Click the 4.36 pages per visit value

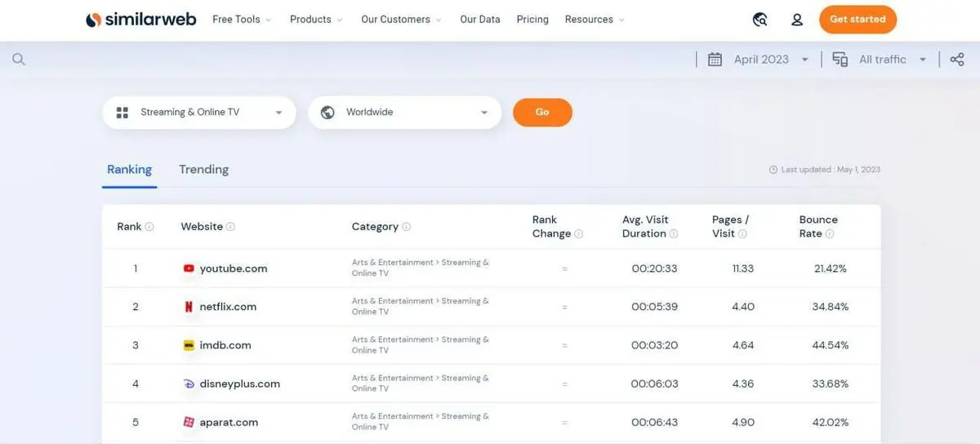(x=743, y=384)
